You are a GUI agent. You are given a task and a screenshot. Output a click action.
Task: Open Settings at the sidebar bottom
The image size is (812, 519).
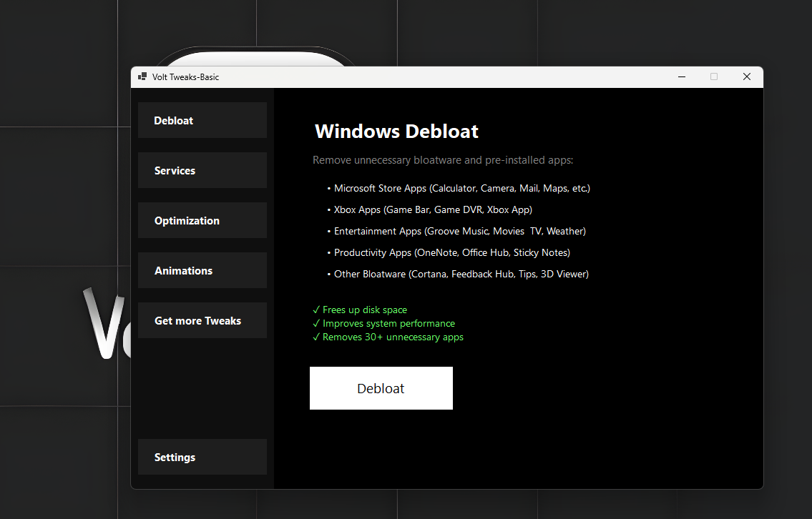202,457
